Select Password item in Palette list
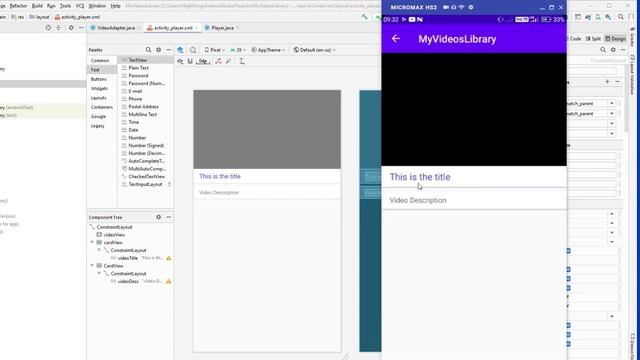Viewport: 640px width, 360px height. click(x=138, y=76)
